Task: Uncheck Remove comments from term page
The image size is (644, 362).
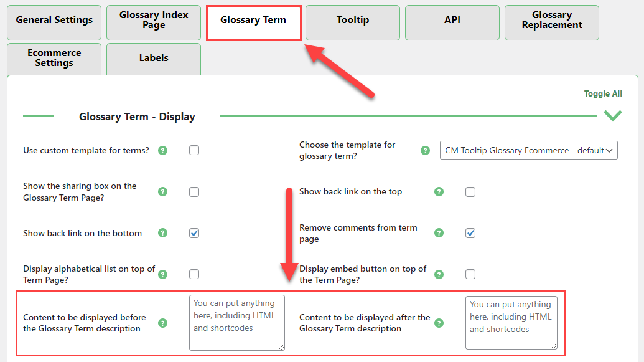Action: coord(470,233)
